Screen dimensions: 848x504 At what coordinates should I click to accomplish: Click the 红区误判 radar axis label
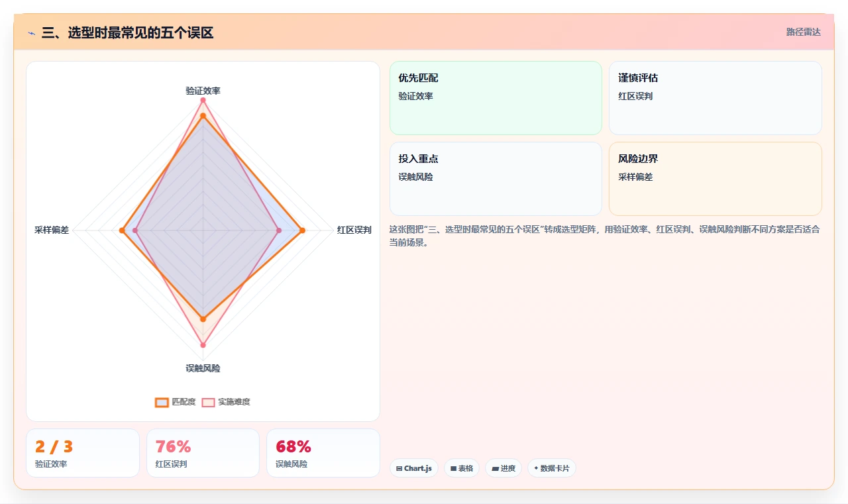354,230
